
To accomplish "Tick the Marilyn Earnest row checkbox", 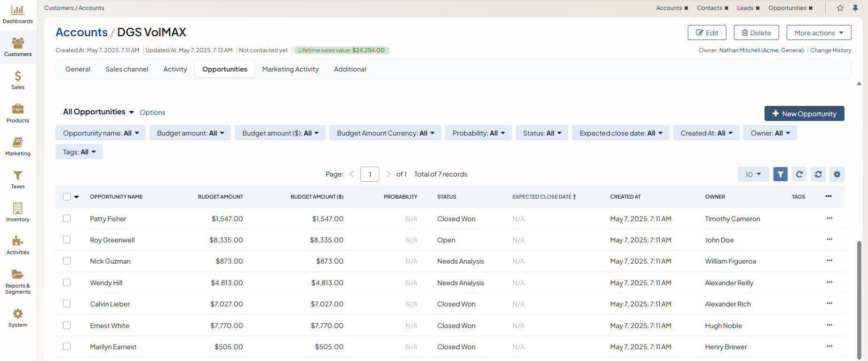I will pos(67,346).
